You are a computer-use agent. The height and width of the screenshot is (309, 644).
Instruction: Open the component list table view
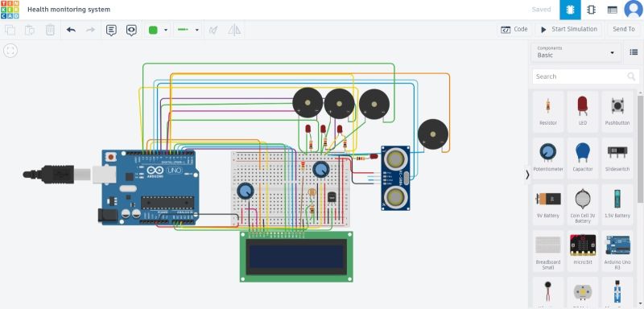point(613,10)
